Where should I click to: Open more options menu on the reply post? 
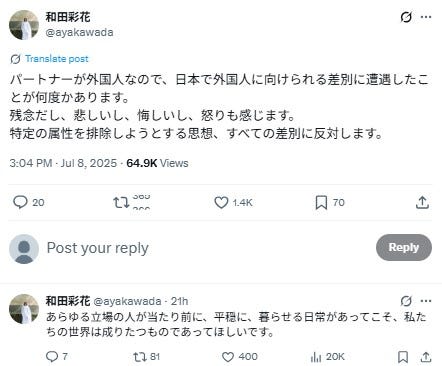pyautogui.click(x=426, y=301)
